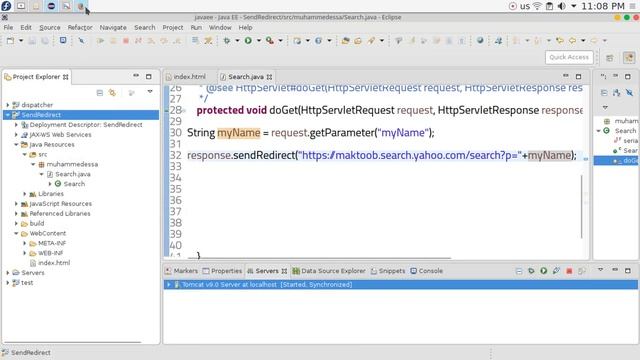Viewport: 640px width, 360px height.
Task: Expand the Libraries node
Action: tap(25, 194)
